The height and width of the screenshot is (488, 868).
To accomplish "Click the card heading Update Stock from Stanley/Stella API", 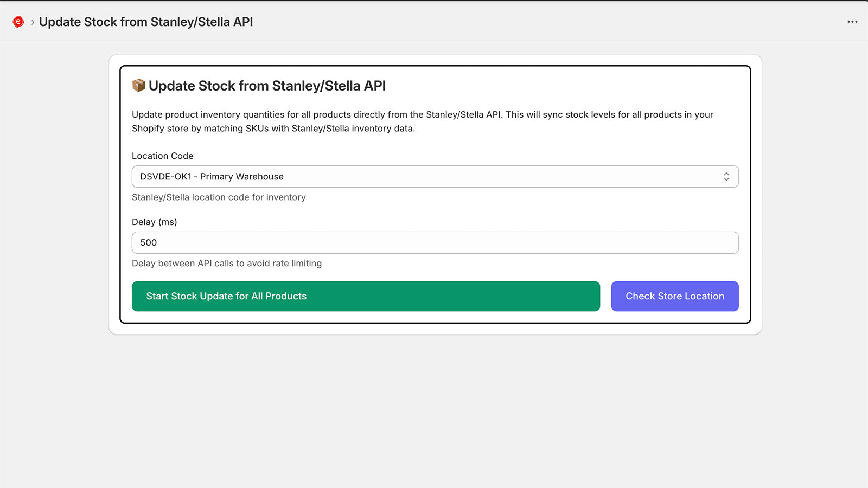I will tap(267, 86).
